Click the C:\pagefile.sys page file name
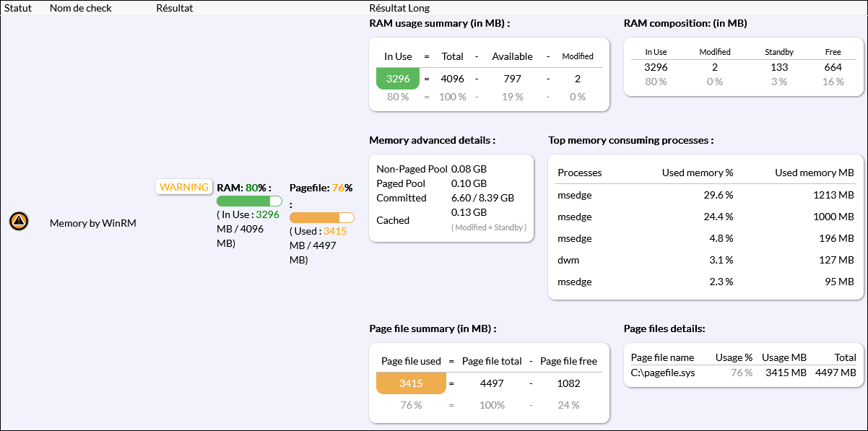This screenshot has width=868, height=431. (x=662, y=373)
